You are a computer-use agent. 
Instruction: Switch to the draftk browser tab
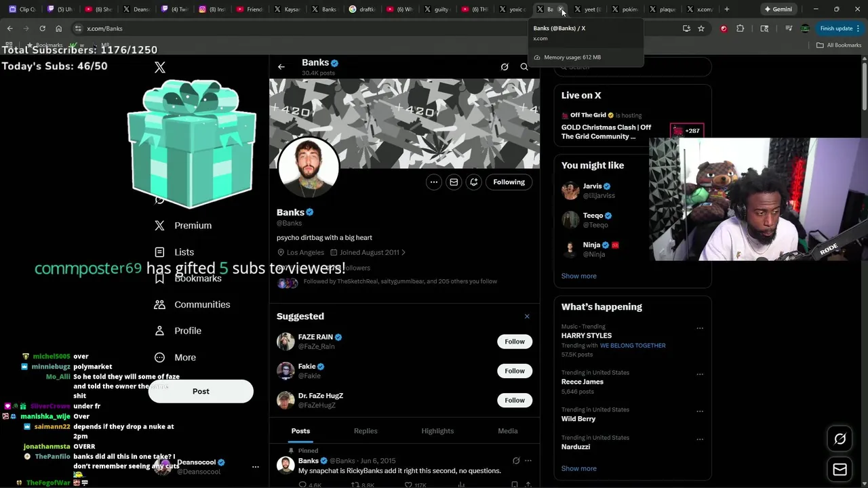362,9
